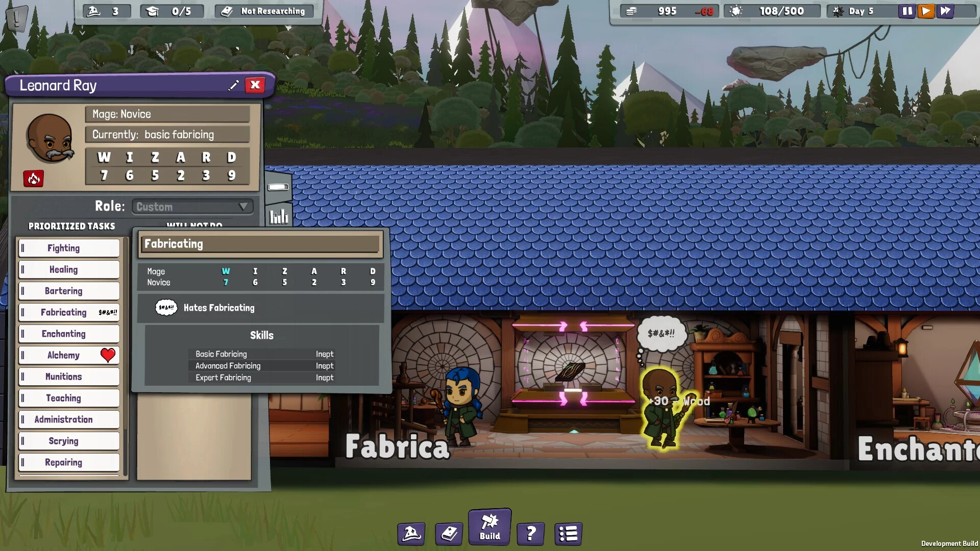
Task: Select the Teaching task row
Action: (x=69, y=398)
